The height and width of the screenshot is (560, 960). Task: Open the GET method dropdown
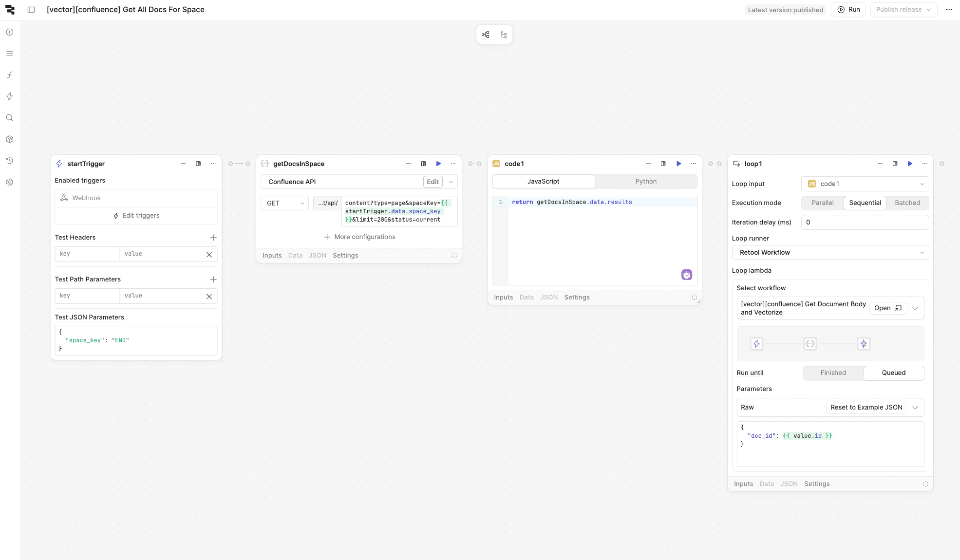pyautogui.click(x=285, y=204)
